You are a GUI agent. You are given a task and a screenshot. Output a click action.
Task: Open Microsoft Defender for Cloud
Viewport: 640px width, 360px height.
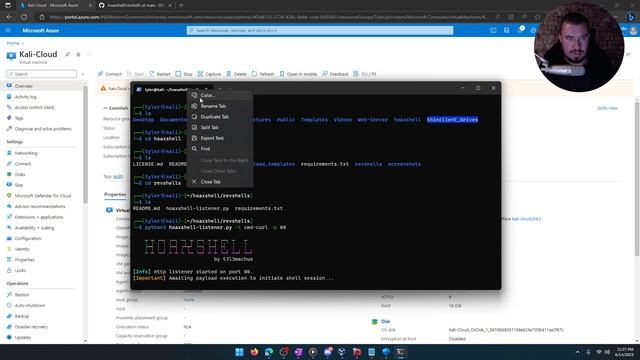click(x=43, y=196)
